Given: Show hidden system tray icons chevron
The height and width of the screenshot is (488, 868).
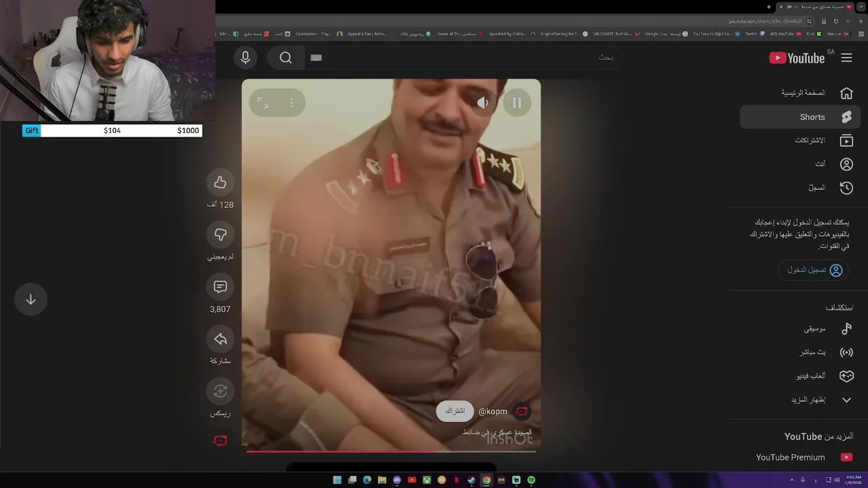Looking at the screenshot, I should point(791,480).
